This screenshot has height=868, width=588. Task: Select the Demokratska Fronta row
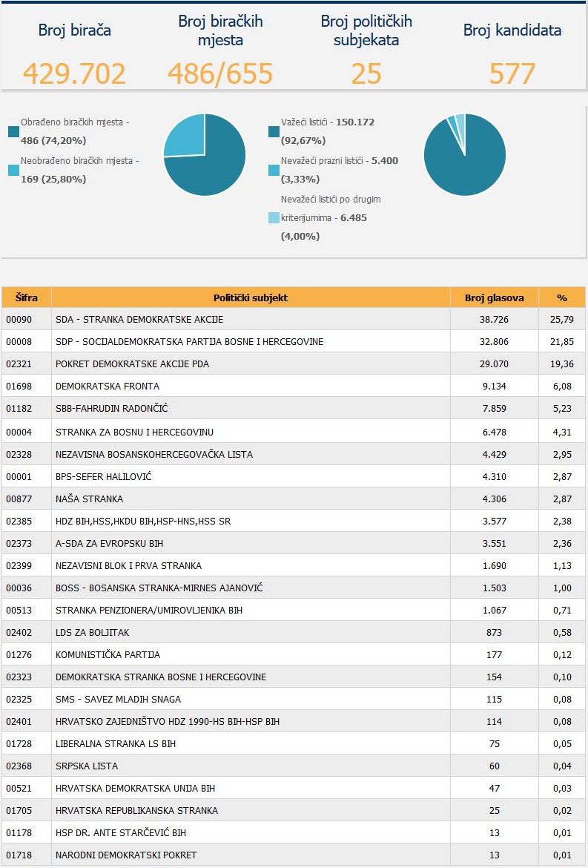(294, 386)
